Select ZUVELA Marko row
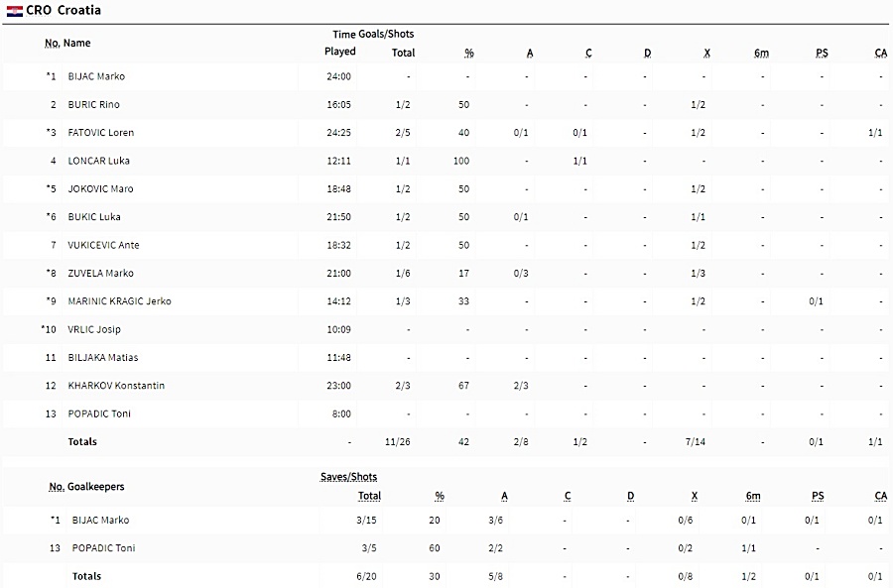Image resolution: width=893 pixels, height=588 pixels. click(446, 274)
